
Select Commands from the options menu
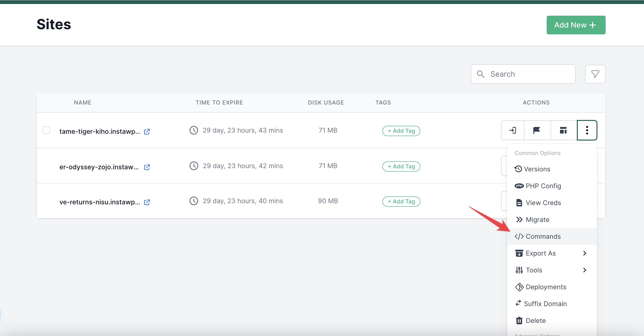tap(543, 236)
